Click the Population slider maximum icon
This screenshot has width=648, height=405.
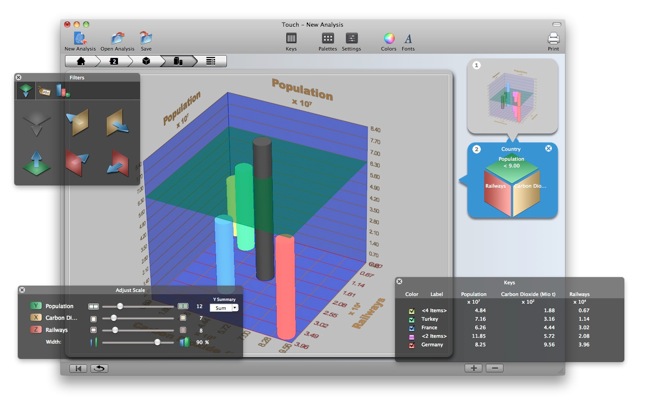183,306
